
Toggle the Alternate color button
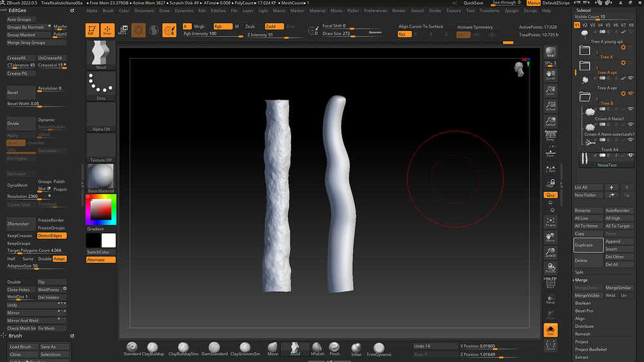(x=101, y=260)
